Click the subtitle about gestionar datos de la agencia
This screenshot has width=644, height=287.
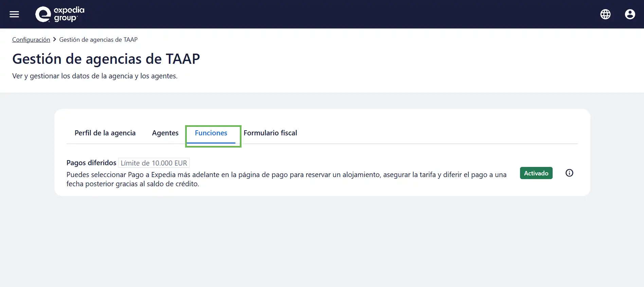pos(95,76)
